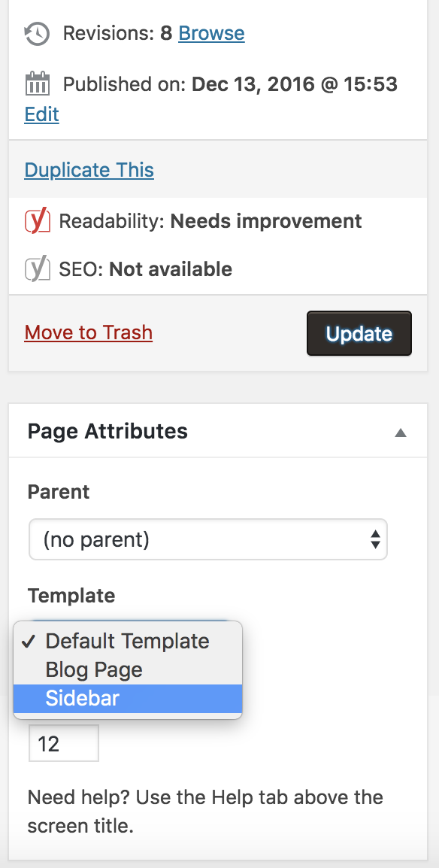Click the Update button

tap(359, 333)
